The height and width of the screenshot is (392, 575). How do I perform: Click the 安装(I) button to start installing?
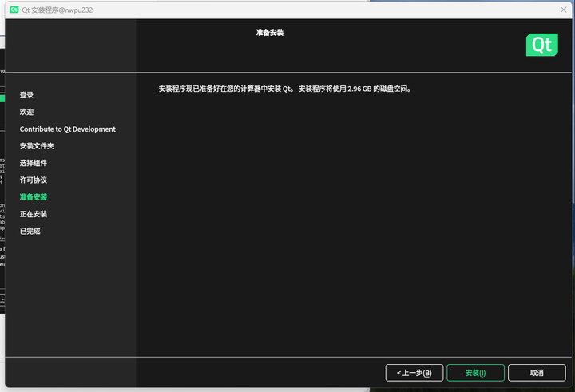point(475,373)
